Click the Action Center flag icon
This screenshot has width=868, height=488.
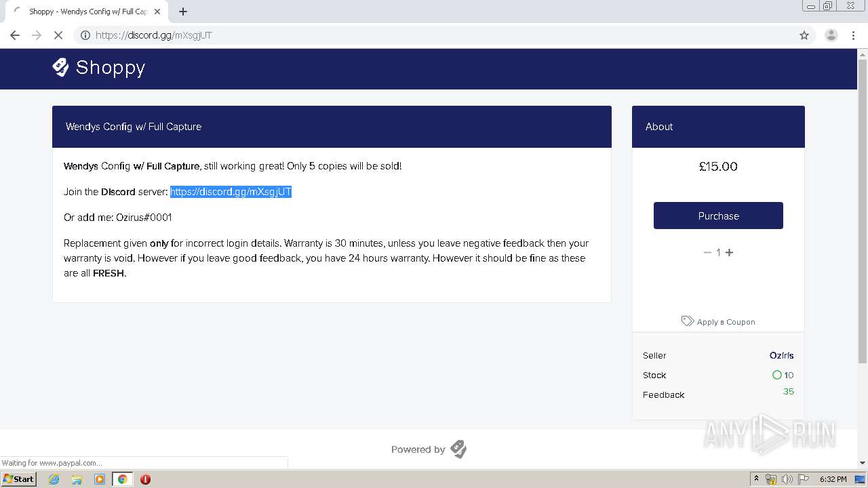(803, 479)
